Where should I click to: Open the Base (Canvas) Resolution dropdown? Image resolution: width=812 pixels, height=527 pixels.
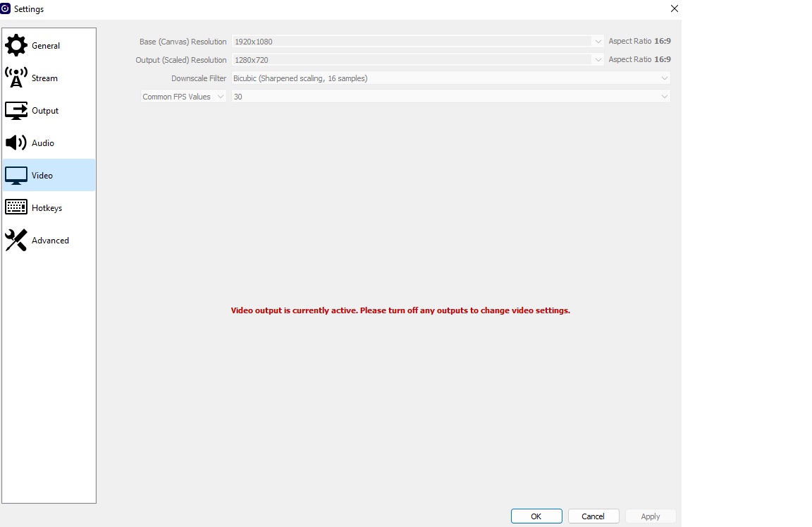point(417,42)
